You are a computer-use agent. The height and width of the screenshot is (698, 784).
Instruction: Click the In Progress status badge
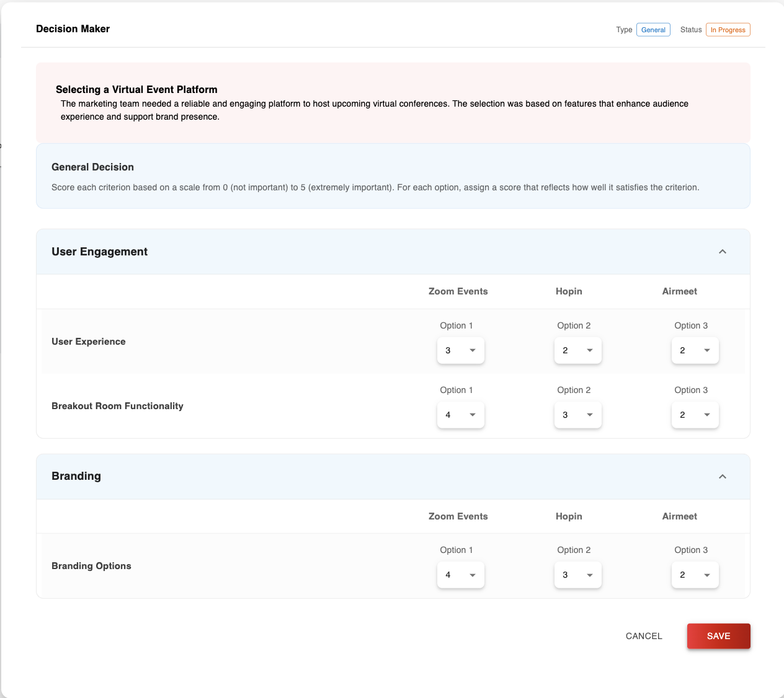click(728, 29)
